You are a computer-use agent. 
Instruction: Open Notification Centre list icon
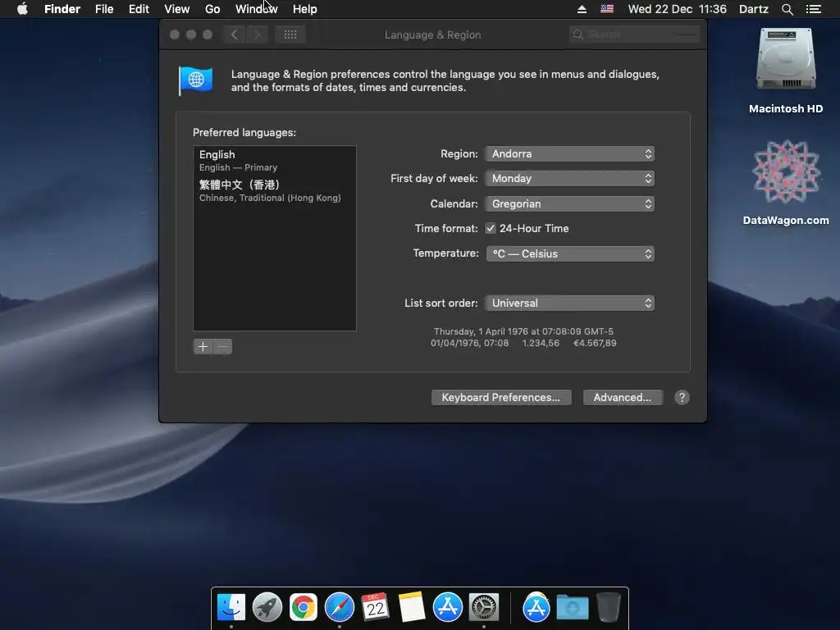(813, 9)
